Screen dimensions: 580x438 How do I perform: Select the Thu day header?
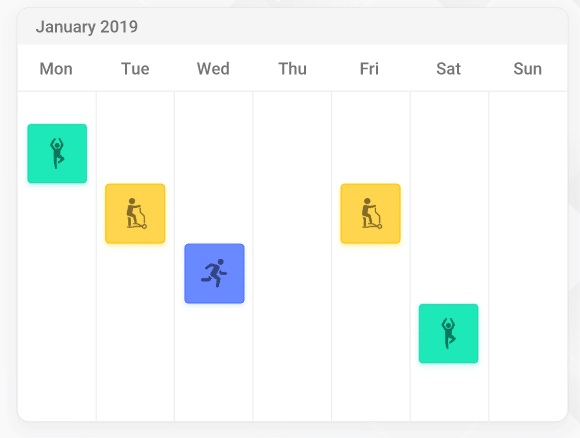click(x=293, y=69)
